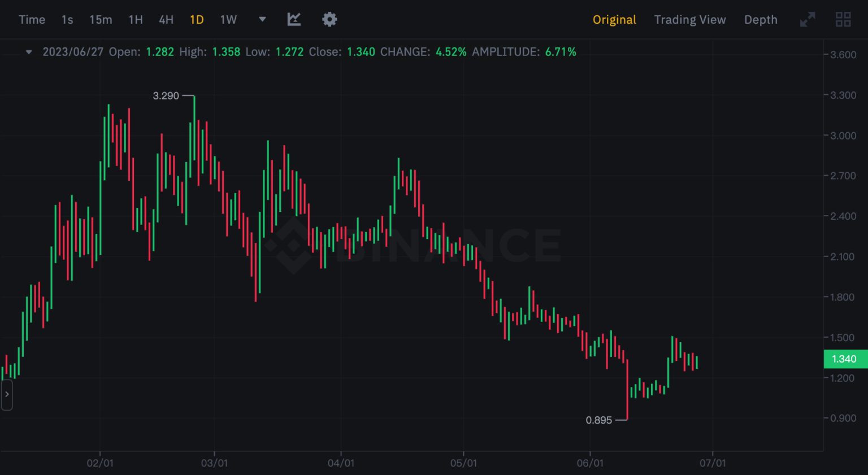Switch to Trading View tab
868x475 pixels.
[x=689, y=20]
